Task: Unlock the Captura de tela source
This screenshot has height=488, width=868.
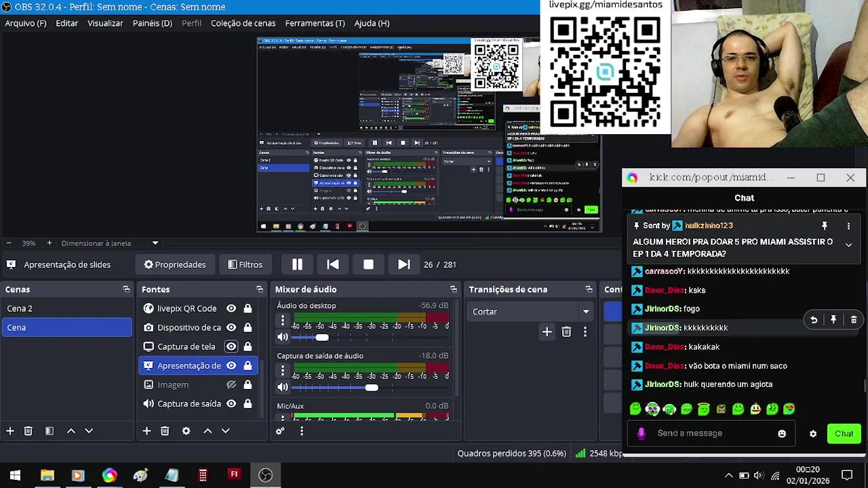Action: pos(248,346)
